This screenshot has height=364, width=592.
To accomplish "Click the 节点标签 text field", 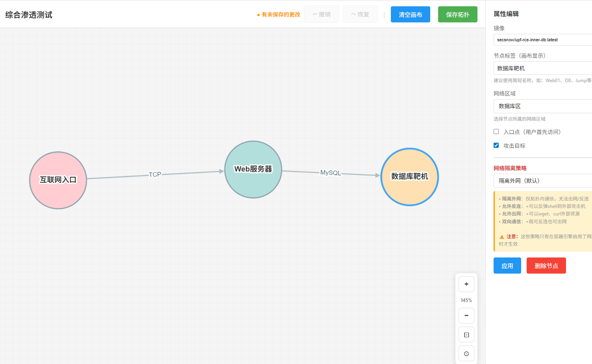I will [x=542, y=68].
